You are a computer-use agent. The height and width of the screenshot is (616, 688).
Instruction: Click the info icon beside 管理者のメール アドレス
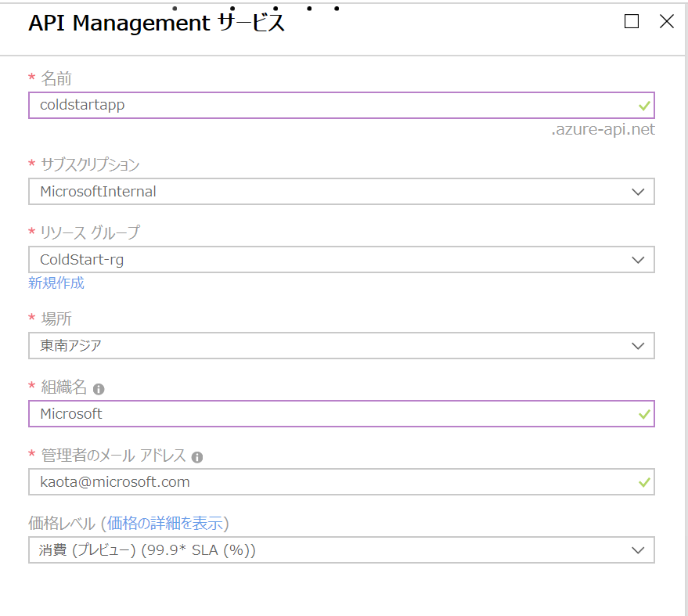click(197, 455)
